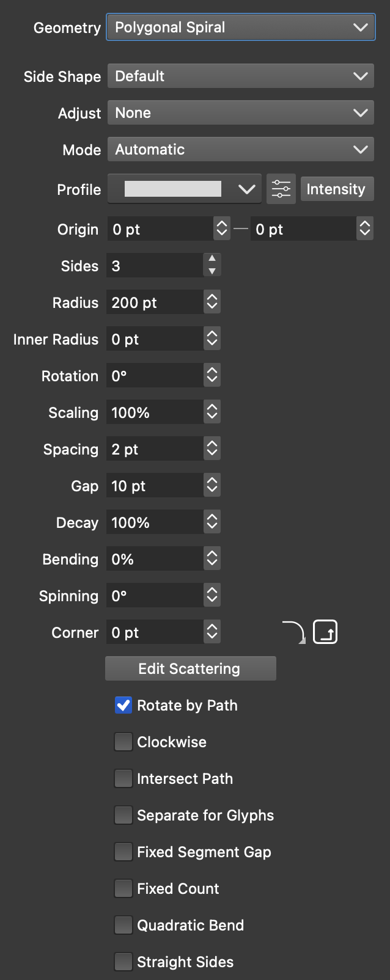
Task: Click the Radius stepper arrows
Action: coord(212,302)
